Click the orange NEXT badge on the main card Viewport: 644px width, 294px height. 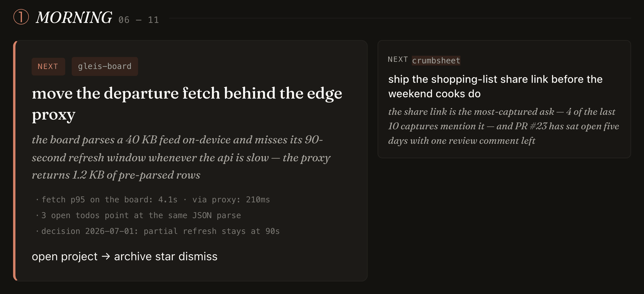48,67
